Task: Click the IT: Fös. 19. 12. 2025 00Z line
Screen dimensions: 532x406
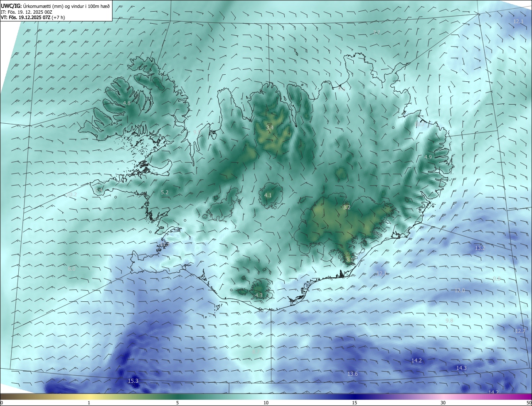Action: pyautogui.click(x=27, y=12)
